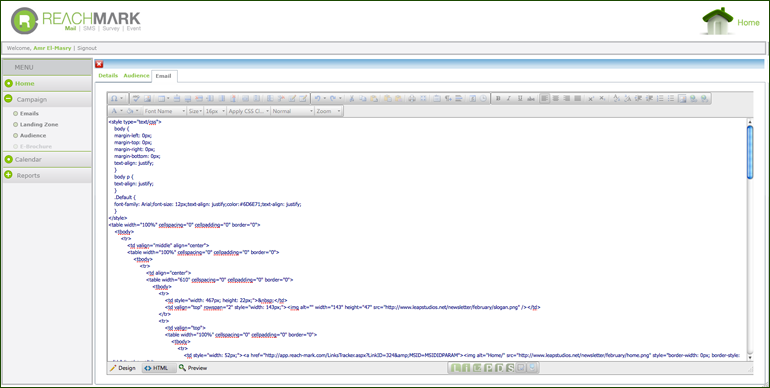Click the Signout link

click(x=87, y=48)
